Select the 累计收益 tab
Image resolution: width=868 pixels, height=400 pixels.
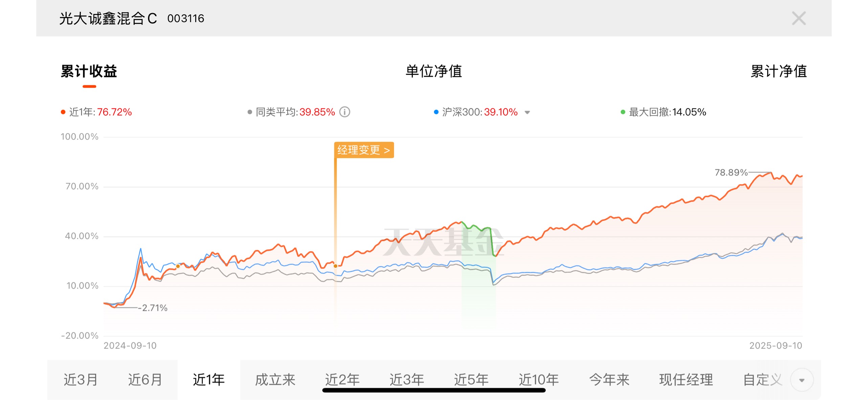(89, 71)
